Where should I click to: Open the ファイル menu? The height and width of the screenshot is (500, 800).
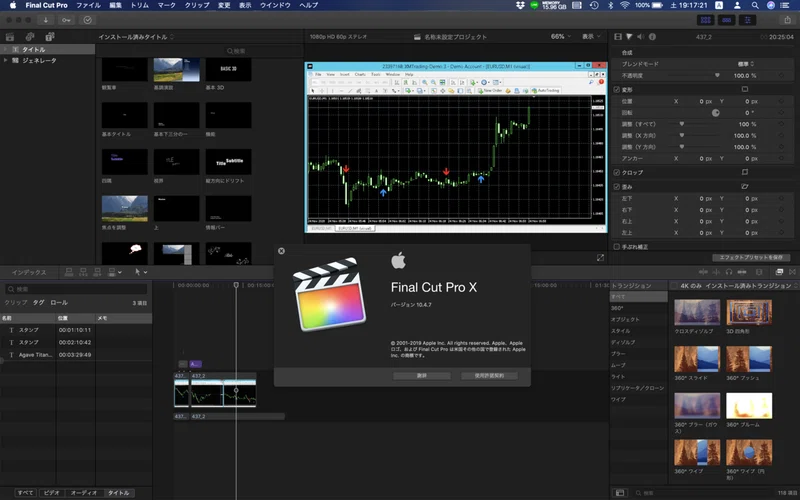[88, 5]
